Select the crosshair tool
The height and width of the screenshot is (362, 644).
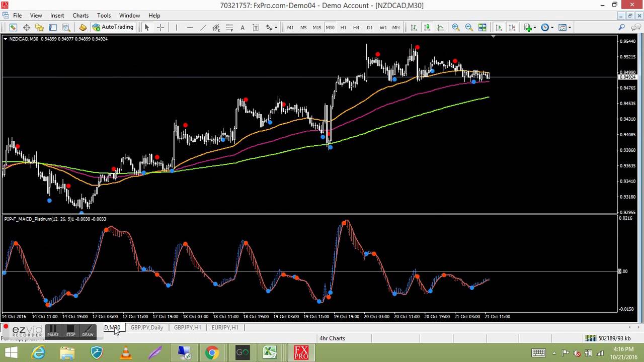pyautogui.click(x=160, y=27)
